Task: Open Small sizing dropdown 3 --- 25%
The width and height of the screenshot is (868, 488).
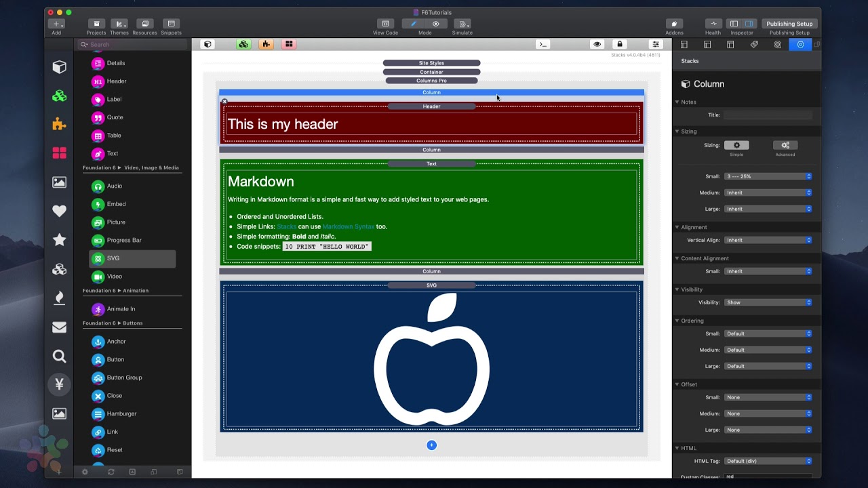Action: coord(768,176)
